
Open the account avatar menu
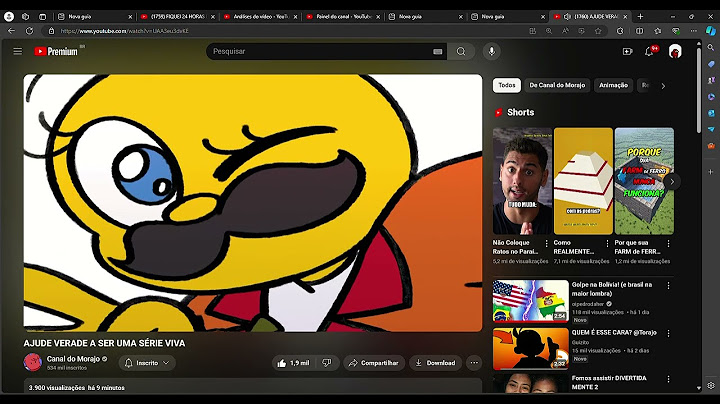tap(675, 51)
